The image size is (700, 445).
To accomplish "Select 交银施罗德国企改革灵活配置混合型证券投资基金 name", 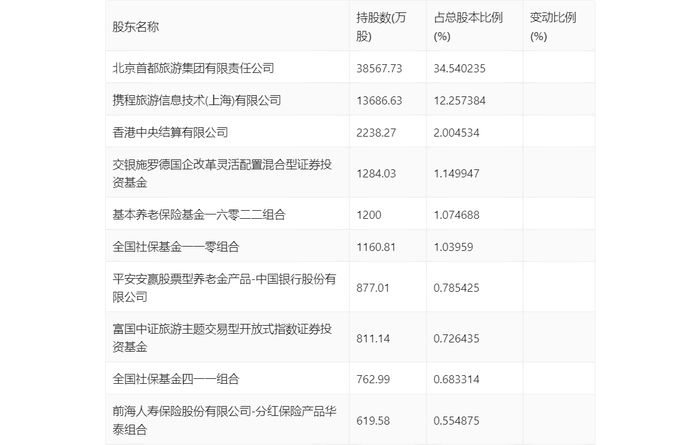I will [222, 173].
